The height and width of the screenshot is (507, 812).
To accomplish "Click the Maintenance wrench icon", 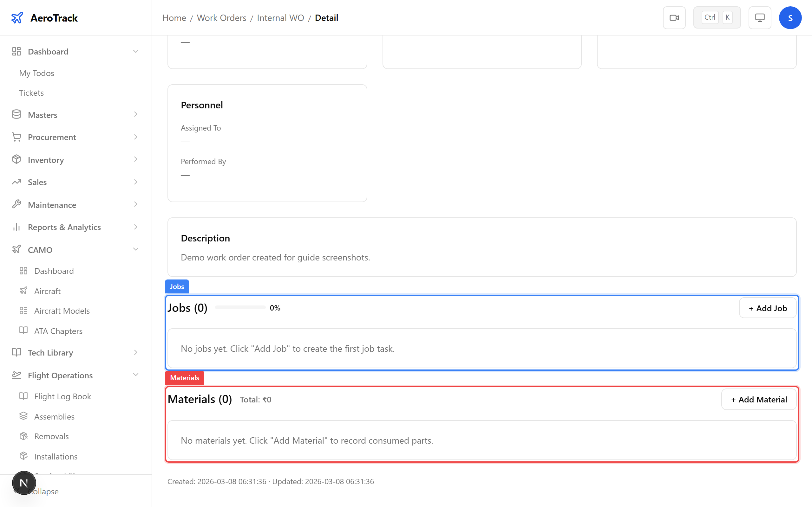I will [x=16, y=205].
